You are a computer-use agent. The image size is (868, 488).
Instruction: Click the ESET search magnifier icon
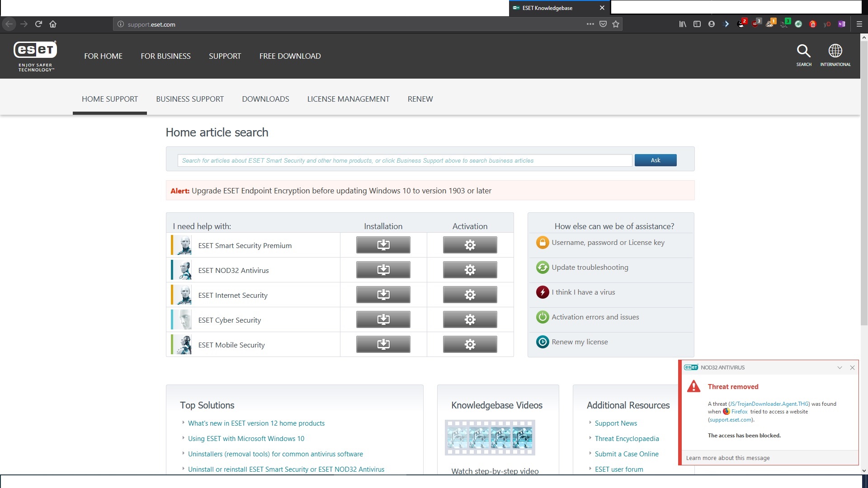pyautogui.click(x=803, y=51)
